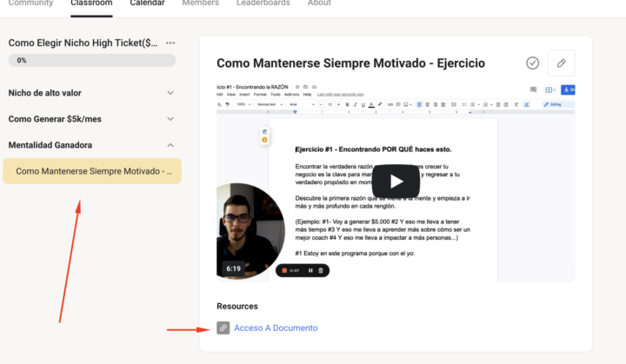Click the Italic icon in the docs toolbar
This screenshot has height=364, width=626.
[x=355, y=104]
